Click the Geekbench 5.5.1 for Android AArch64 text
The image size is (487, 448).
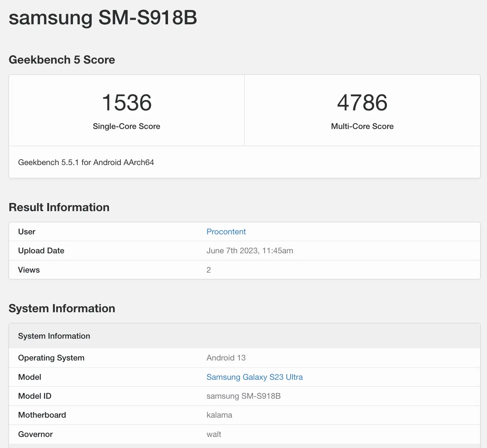86,162
